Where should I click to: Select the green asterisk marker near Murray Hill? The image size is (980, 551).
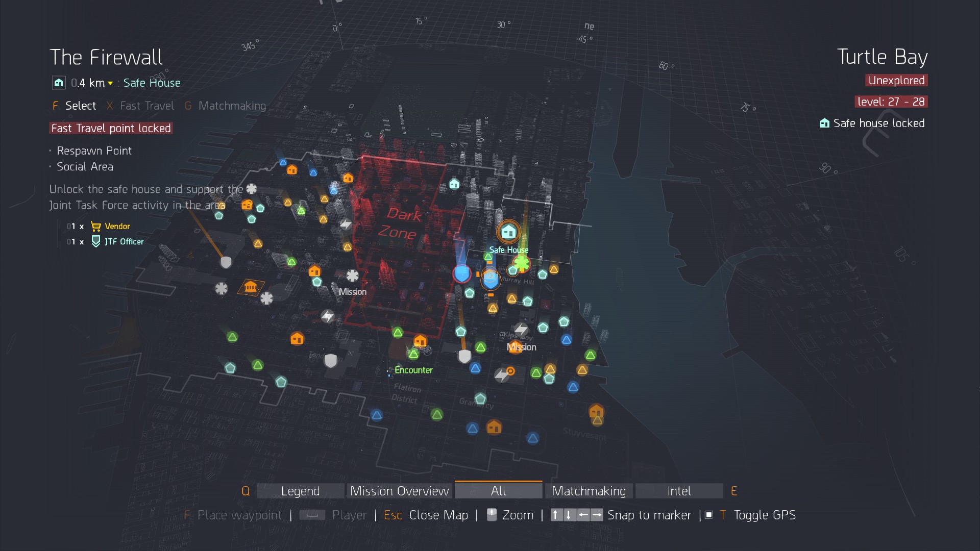(x=522, y=264)
